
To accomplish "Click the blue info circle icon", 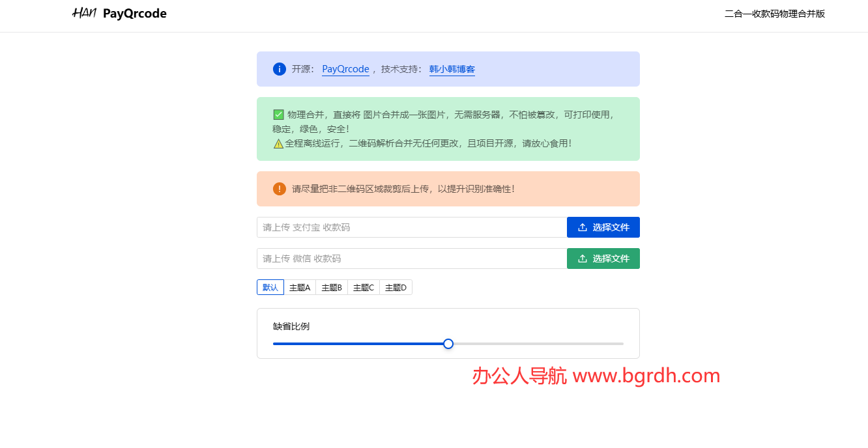I will 279,69.
